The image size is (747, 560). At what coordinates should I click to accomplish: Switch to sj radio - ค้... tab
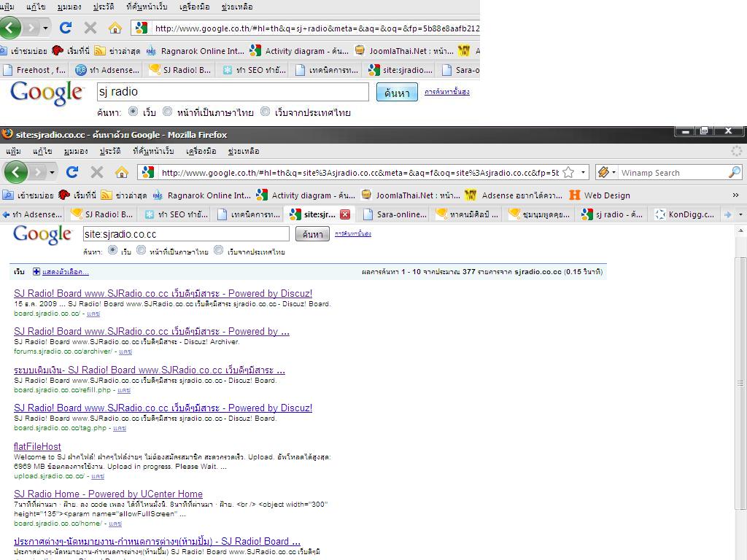pos(612,214)
